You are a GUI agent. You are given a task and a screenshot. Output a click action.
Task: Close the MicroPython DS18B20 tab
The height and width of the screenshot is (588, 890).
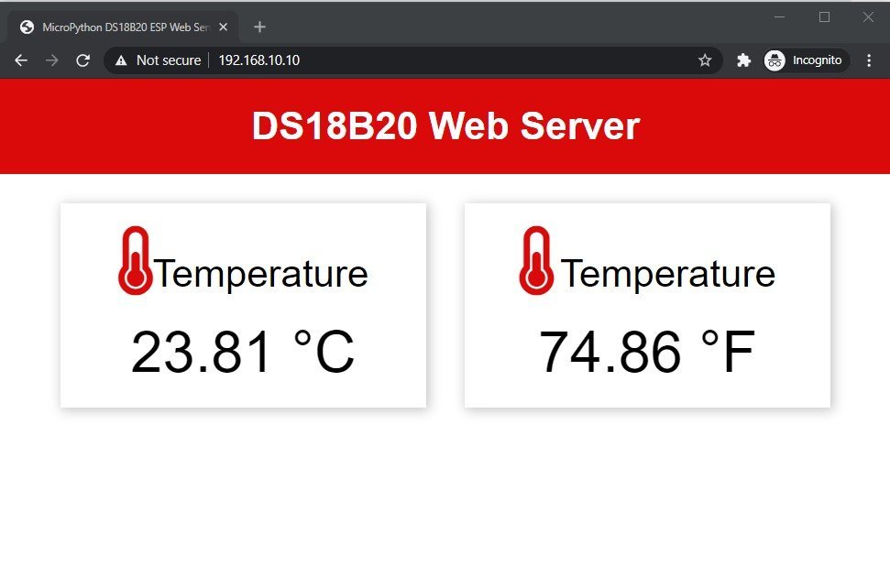pos(223,27)
